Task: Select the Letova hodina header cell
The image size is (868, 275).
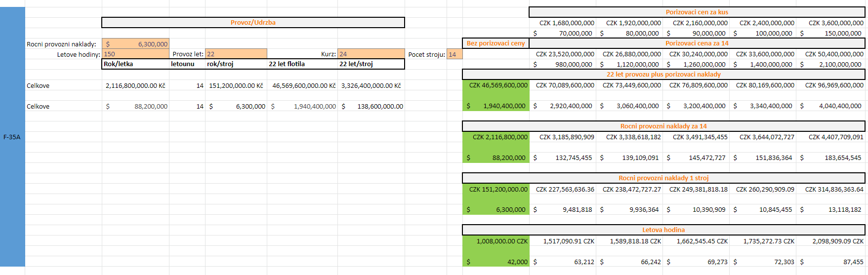Action: 663,230
